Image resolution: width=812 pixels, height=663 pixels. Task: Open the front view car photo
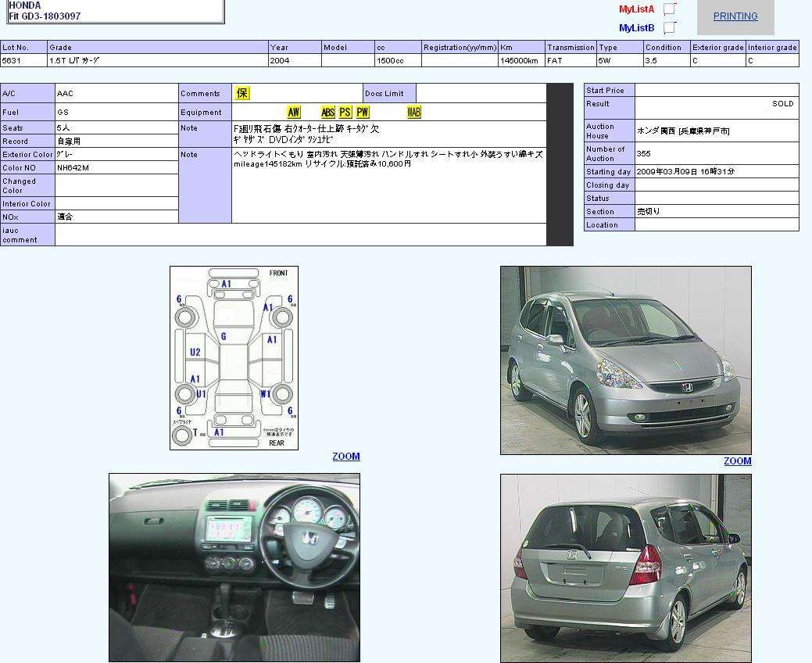[625, 360]
